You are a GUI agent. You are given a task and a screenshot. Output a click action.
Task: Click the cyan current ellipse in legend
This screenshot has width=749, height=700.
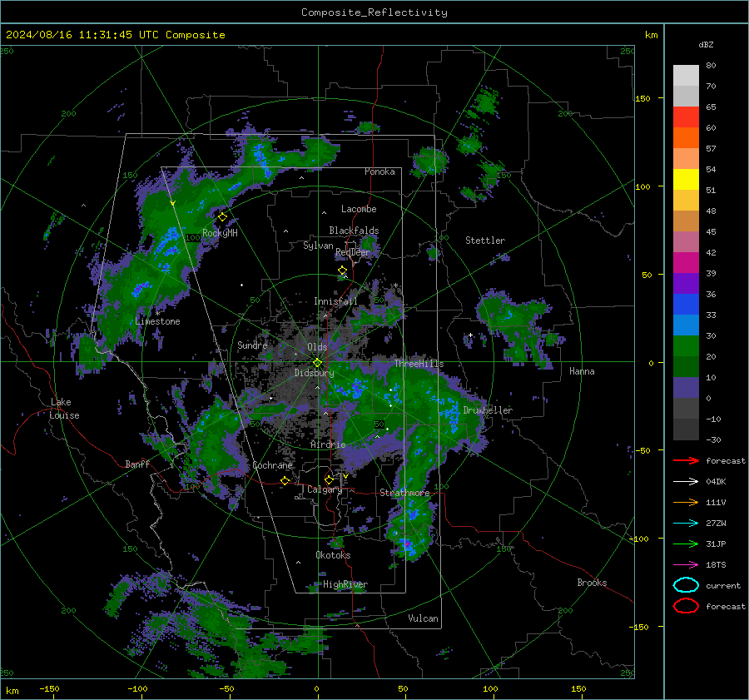[686, 585]
